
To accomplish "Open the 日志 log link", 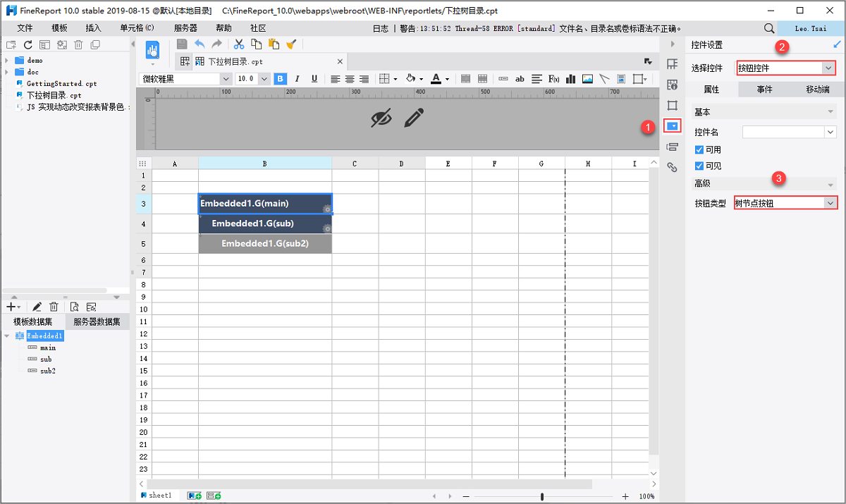I will pos(380,28).
